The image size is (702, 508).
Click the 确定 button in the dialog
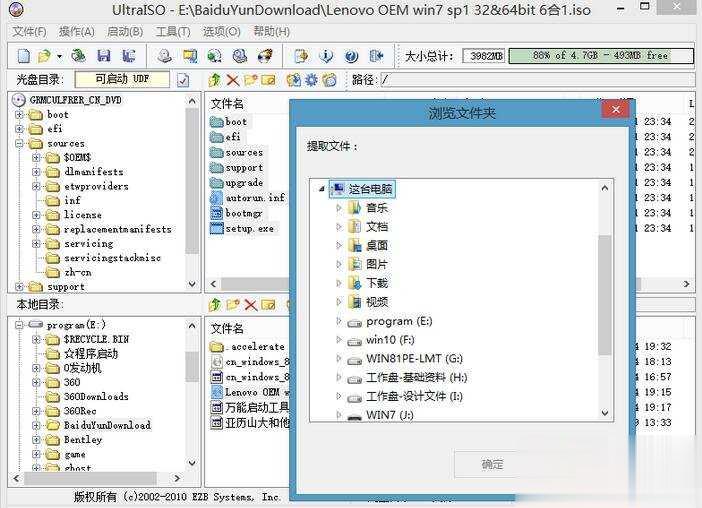point(492,465)
